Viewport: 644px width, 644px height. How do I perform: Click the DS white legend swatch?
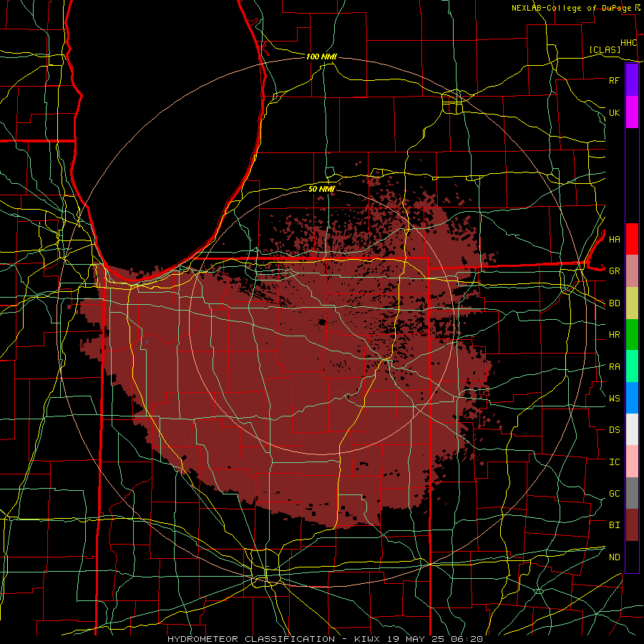click(x=632, y=429)
